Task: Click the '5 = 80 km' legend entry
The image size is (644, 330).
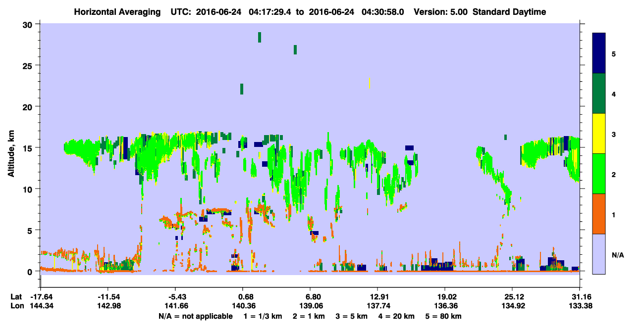Action: [444, 316]
